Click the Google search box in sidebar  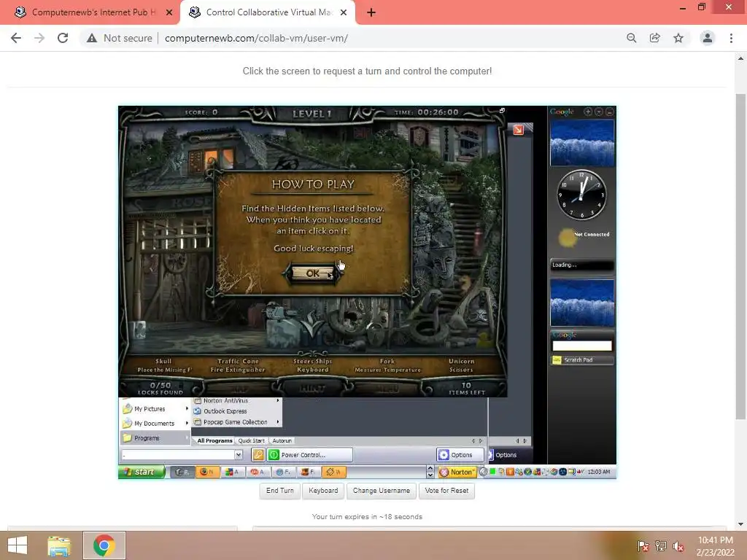pyautogui.click(x=581, y=346)
